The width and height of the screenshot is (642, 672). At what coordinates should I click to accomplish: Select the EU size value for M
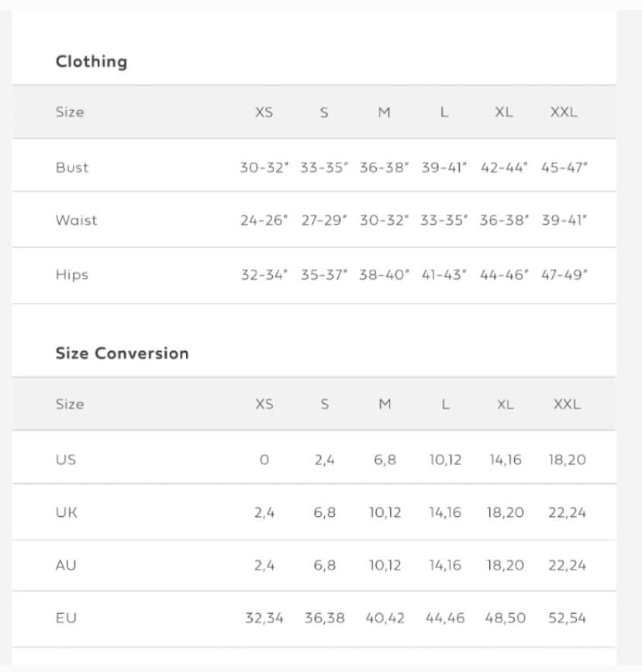385,618
